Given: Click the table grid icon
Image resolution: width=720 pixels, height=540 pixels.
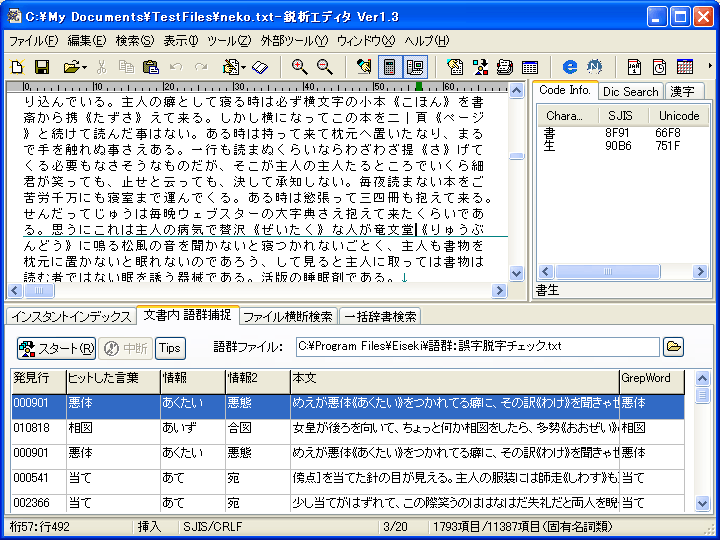Looking at the screenshot, I should (x=530, y=68).
